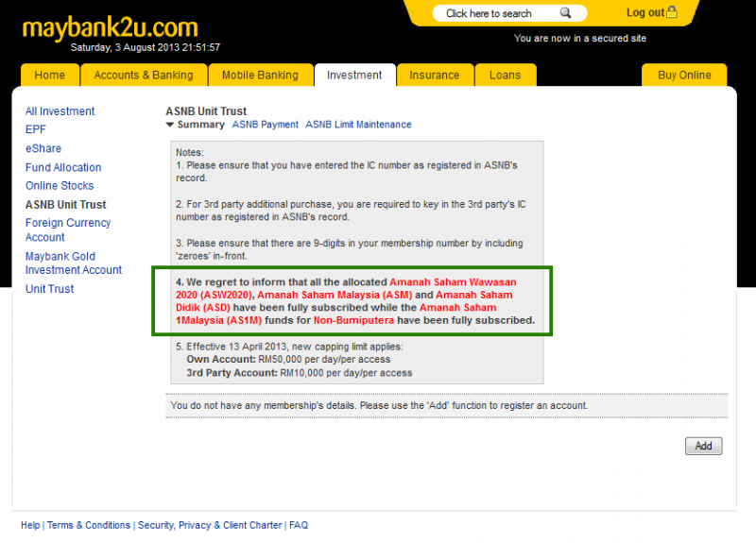Click the maybank2u.com logo
756x543 pixels.
(110, 26)
